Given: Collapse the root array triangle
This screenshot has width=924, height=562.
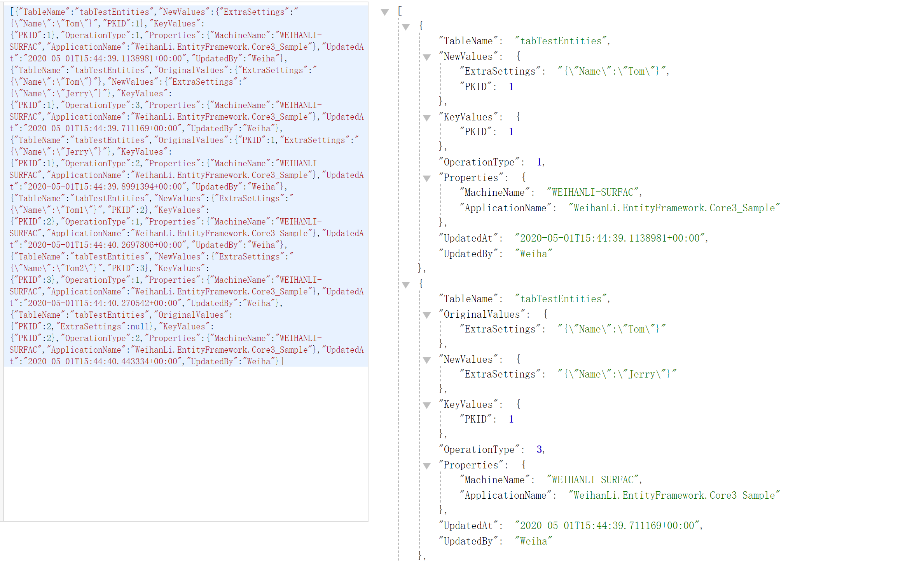Looking at the screenshot, I should 385,12.
